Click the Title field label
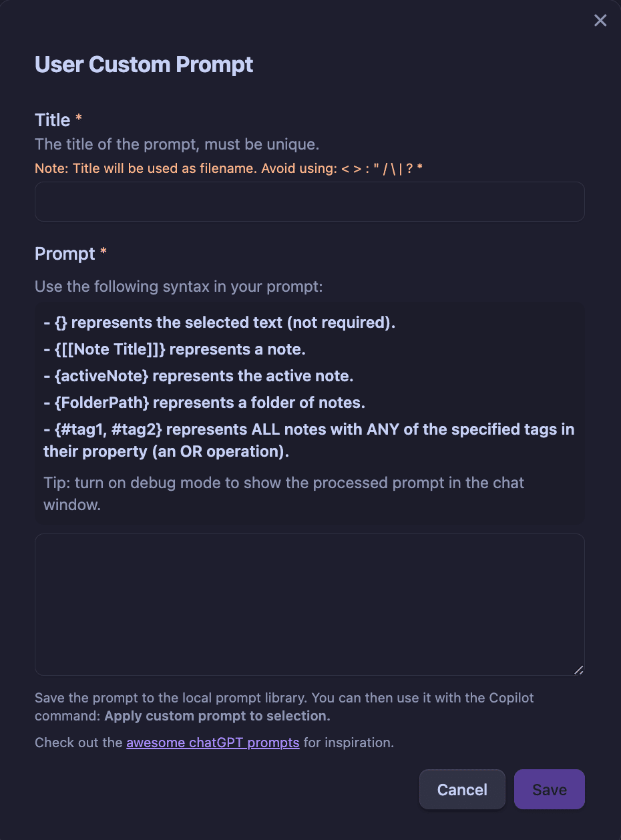Screen dimensions: 621x840 [x=53, y=120]
